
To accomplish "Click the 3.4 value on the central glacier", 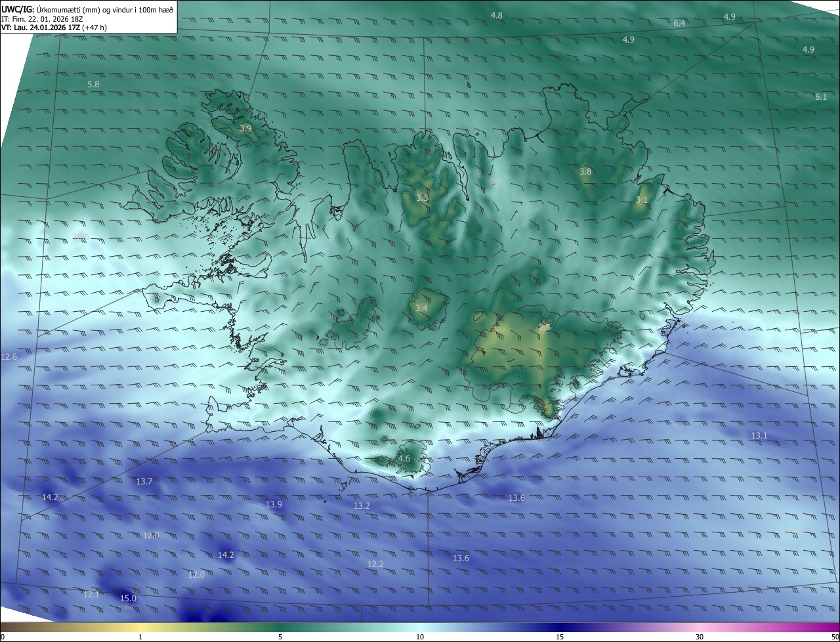I will pyautogui.click(x=421, y=308).
